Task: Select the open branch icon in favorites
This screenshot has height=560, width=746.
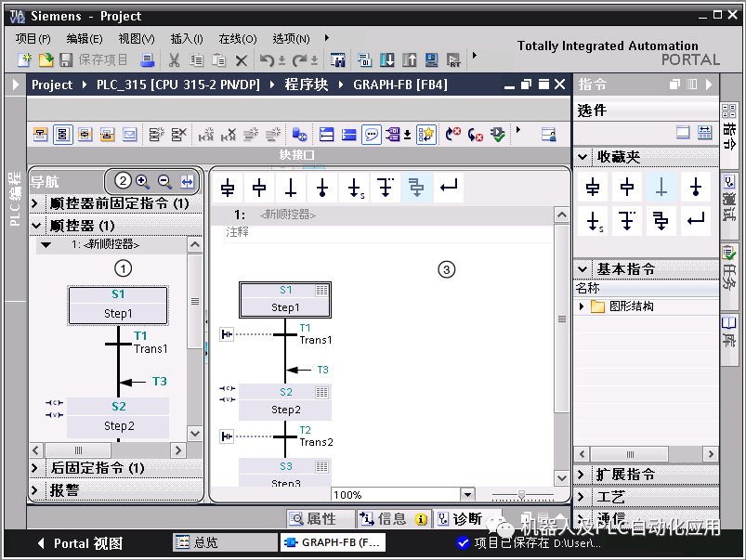Action: (x=627, y=221)
